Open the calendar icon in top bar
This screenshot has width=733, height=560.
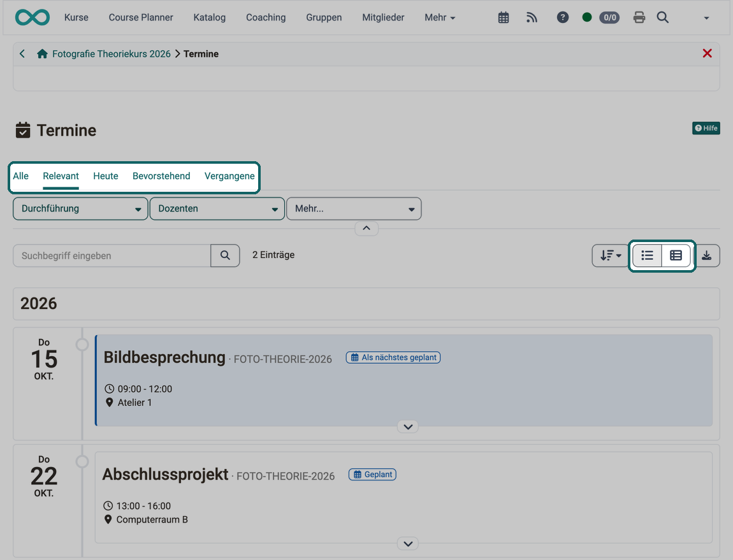[504, 18]
